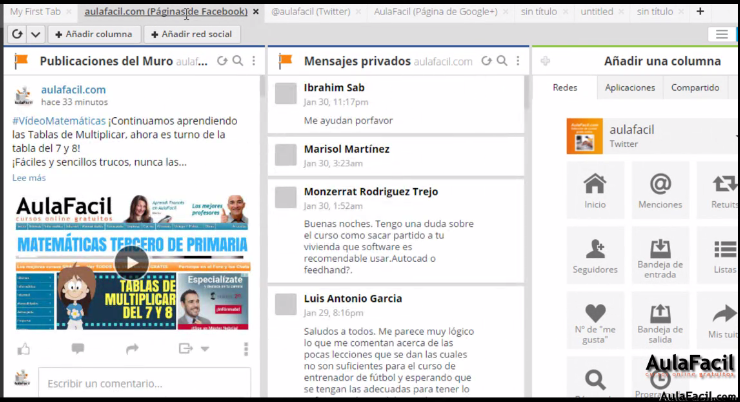The width and height of the screenshot is (740, 402).
Task: Switch to AulaFacil (Página de Google+) tab
Action: tap(435, 11)
